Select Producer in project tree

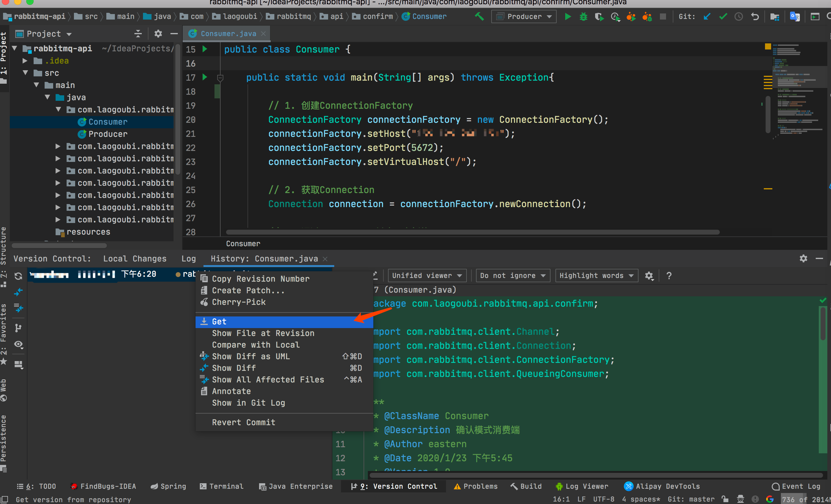point(108,134)
